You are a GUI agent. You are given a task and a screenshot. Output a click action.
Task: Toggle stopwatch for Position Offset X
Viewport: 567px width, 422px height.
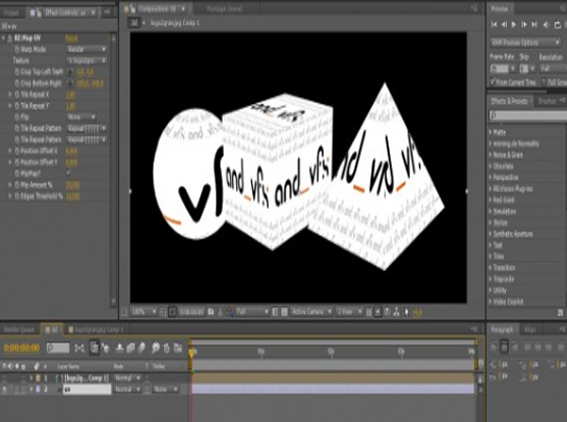click(x=17, y=151)
